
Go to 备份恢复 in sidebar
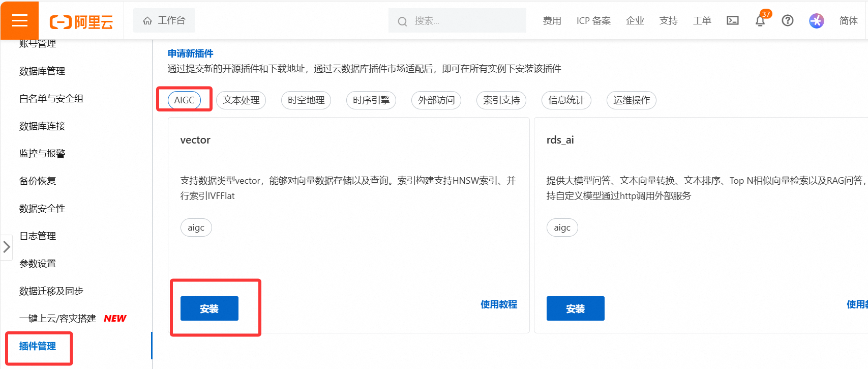click(38, 181)
